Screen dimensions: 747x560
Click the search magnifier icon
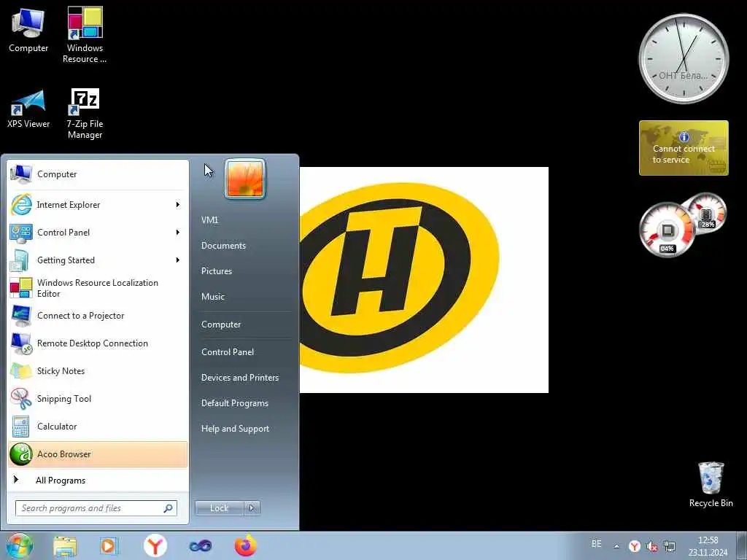[x=169, y=508]
